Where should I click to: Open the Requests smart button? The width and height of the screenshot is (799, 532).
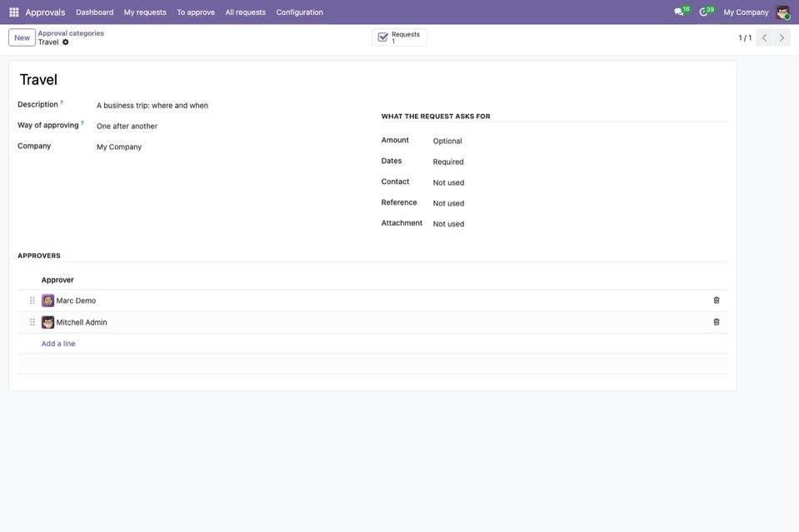click(400, 37)
